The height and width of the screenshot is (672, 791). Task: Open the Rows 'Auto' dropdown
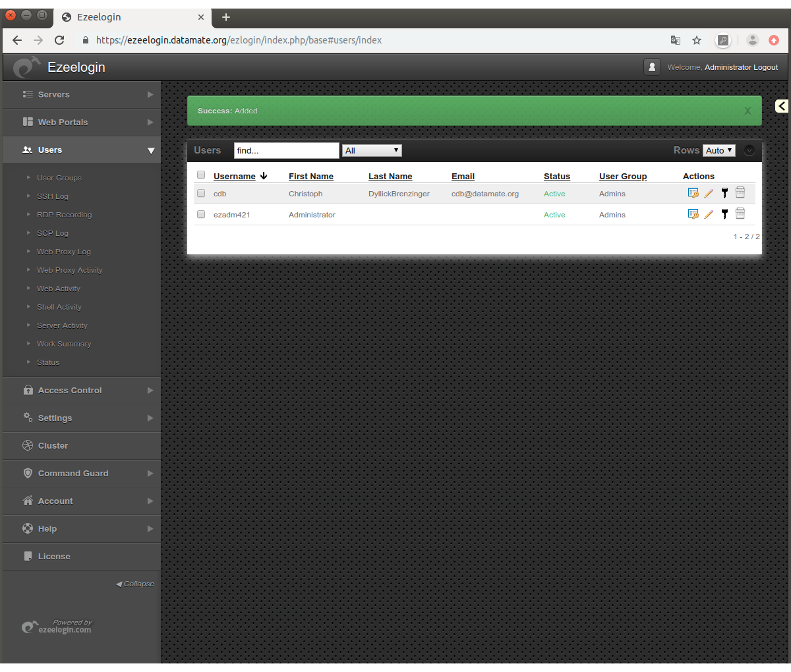click(718, 151)
